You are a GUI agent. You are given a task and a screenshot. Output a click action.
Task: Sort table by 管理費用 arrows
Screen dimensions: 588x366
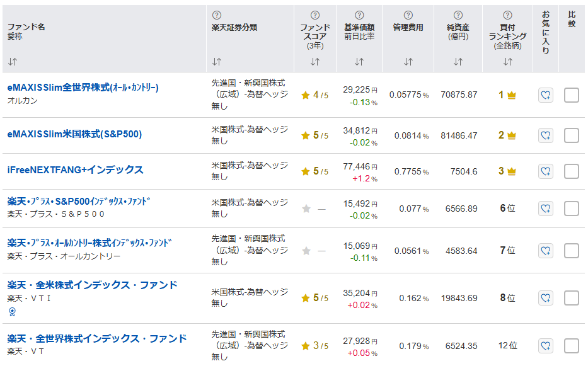click(x=408, y=62)
